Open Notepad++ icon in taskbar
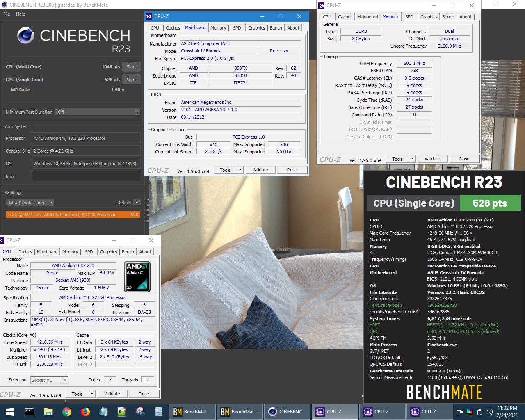The image size is (525, 420). (x=122, y=411)
